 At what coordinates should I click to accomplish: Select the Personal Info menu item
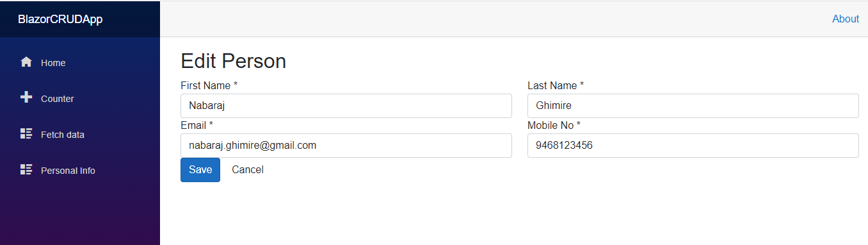[80, 171]
